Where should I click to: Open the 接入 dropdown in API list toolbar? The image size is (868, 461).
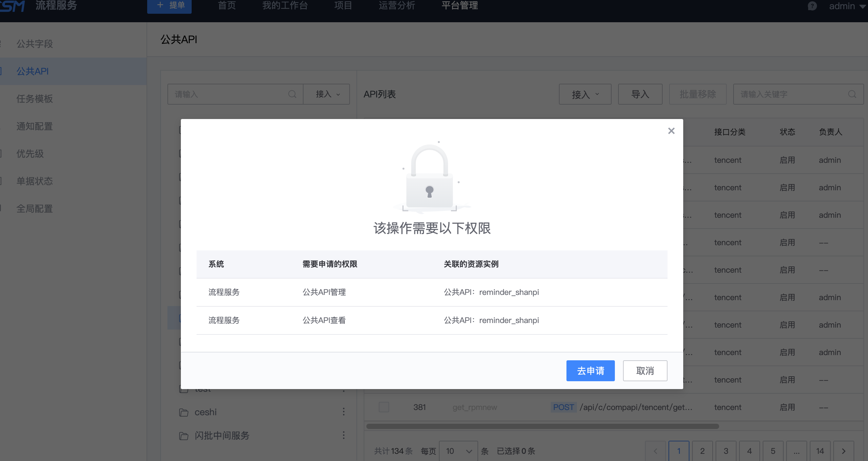[x=585, y=94]
